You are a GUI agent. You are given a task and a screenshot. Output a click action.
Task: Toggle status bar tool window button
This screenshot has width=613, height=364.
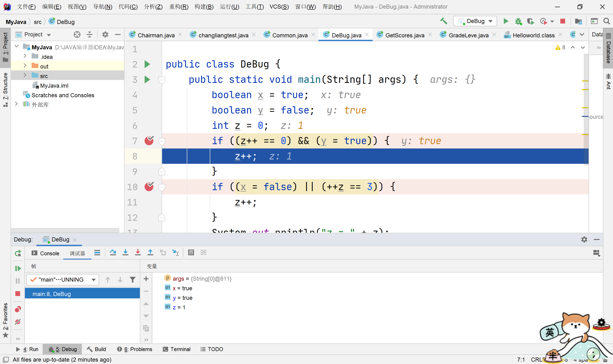tap(6, 360)
